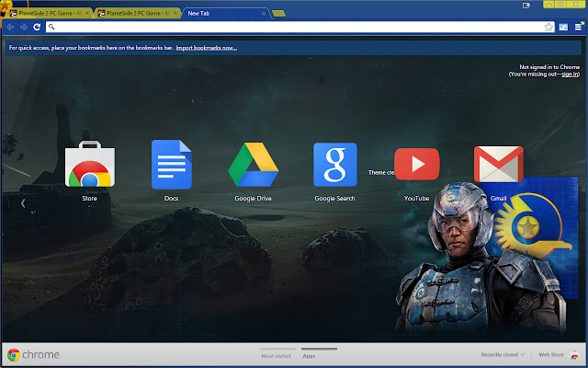Click the search magnifier in the address bar

[51, 27]
